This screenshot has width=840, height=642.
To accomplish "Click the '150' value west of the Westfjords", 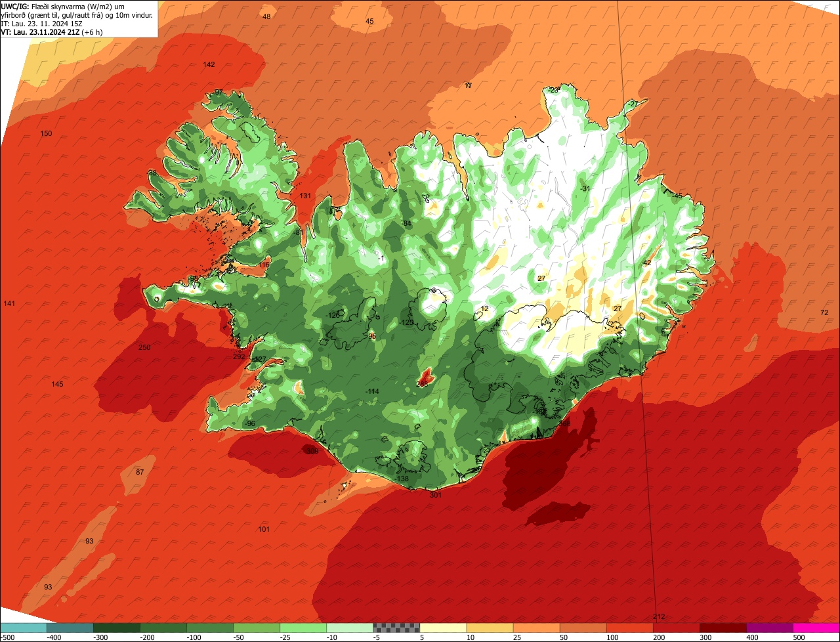I will 46,134.
